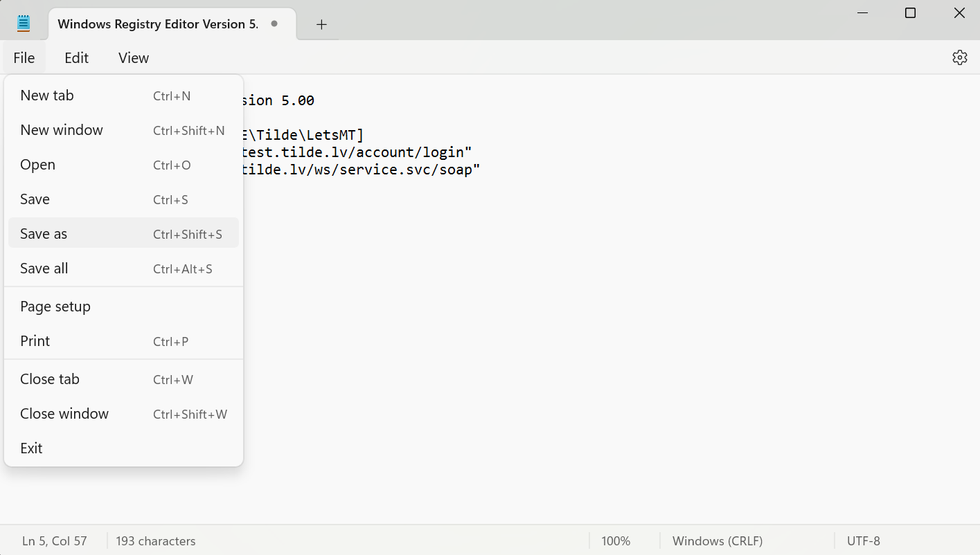Click the 193 characters status entry

pos(156,541)
